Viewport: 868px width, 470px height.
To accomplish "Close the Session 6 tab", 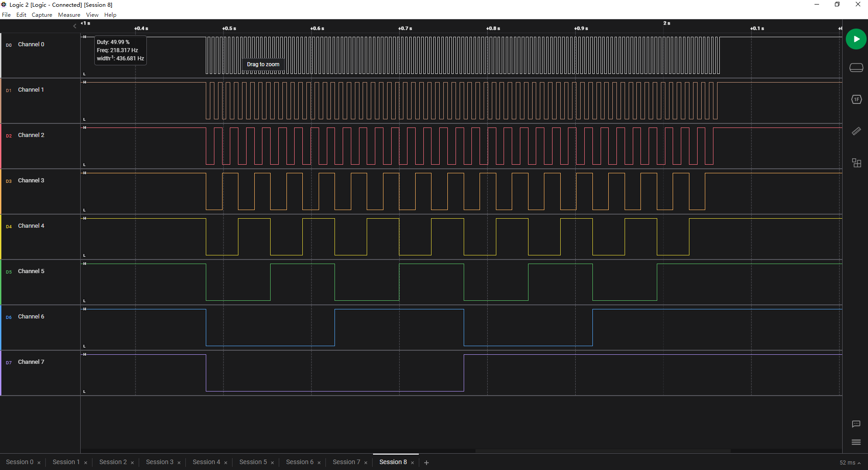I will pos(319,463).
